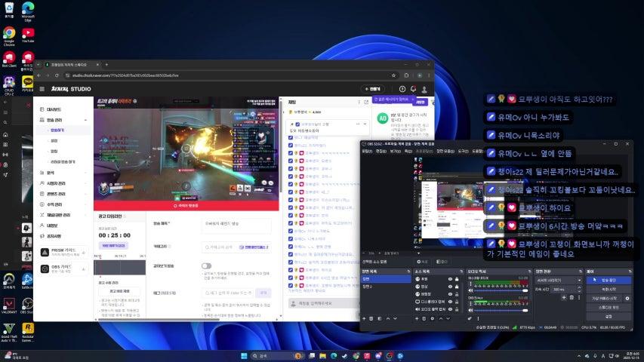Lock the 오디오 출력 캡쳐 source
This screenshot has width=644, height=362.
[457, 309]
